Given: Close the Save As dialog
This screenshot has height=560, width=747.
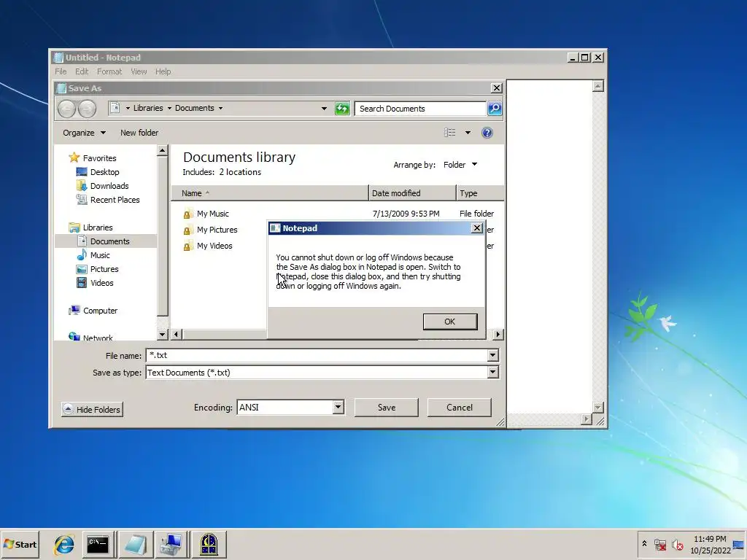Looking at the screenshot, I should pyautogui.click(x=496, y=88).
